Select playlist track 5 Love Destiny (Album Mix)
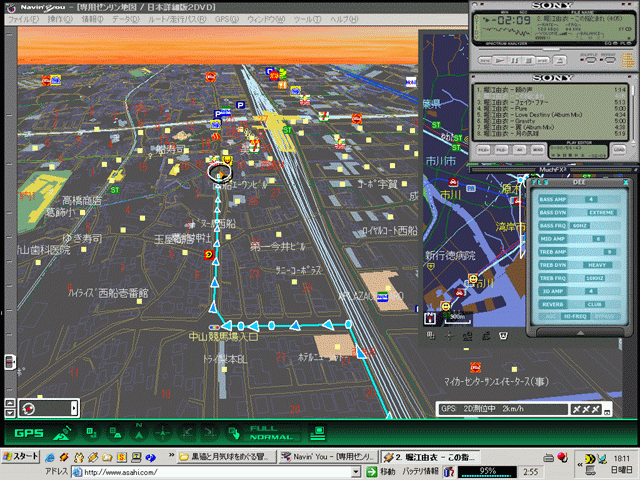The width and height of the screenshot is (640, 480). 550,115
